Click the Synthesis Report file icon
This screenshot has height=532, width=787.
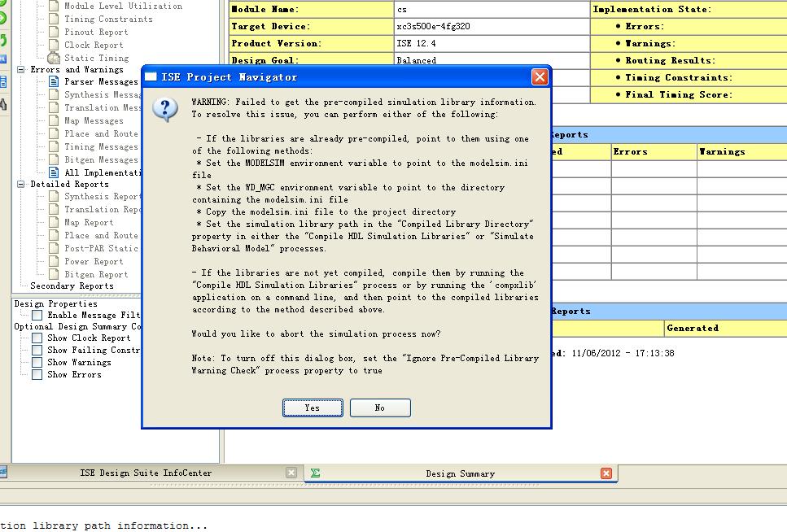(x=54, y=196)
